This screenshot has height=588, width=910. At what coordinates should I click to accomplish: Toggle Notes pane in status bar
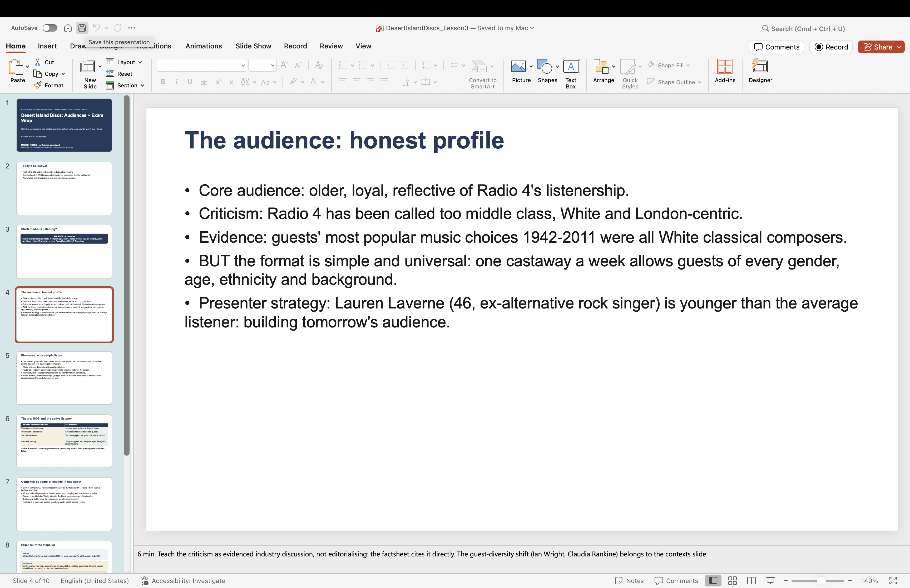pos(629,581)
